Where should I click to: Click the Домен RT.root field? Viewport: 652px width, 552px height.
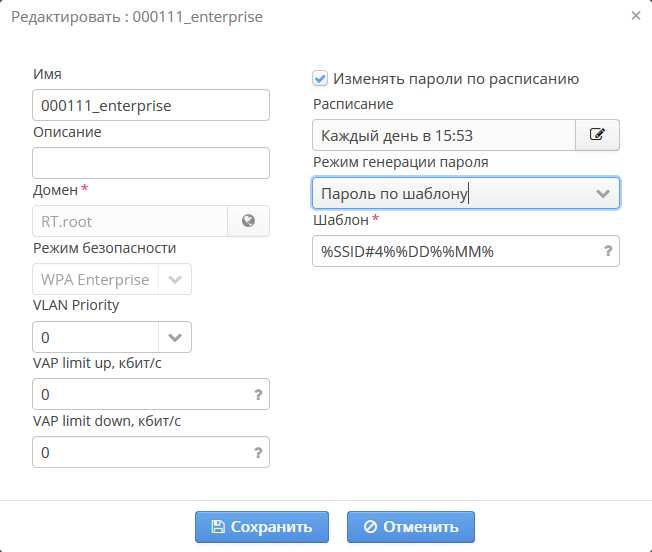(130, 221)
